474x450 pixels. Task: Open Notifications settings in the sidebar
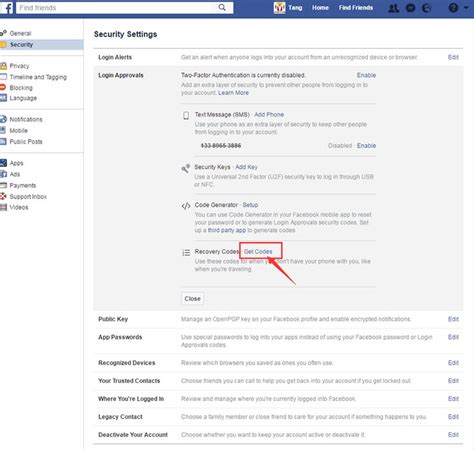click(26, 119)
